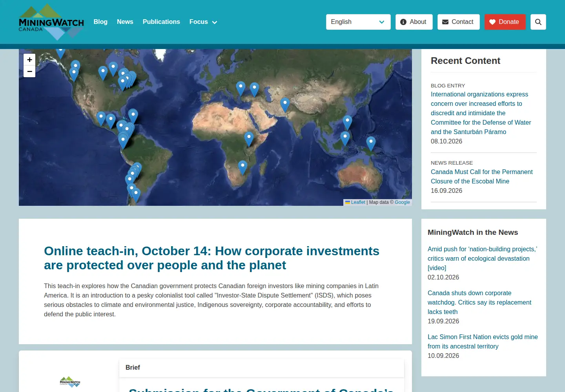Open the Google map data link
The height and width of the screenshot is (392, 565).
[402, 202]
